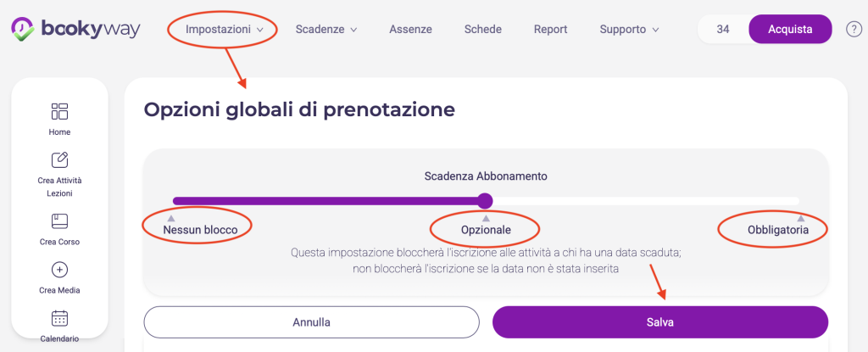Screen dimensions: 868x352
Task: Select the Obbligatoria slider option
Action: click(x=777, y=229)
